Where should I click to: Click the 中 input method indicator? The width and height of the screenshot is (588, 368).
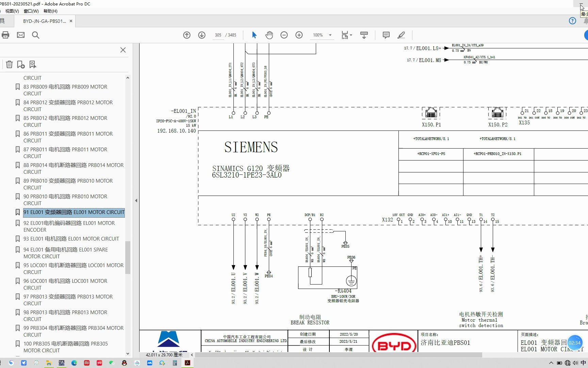tap(583, 363)
